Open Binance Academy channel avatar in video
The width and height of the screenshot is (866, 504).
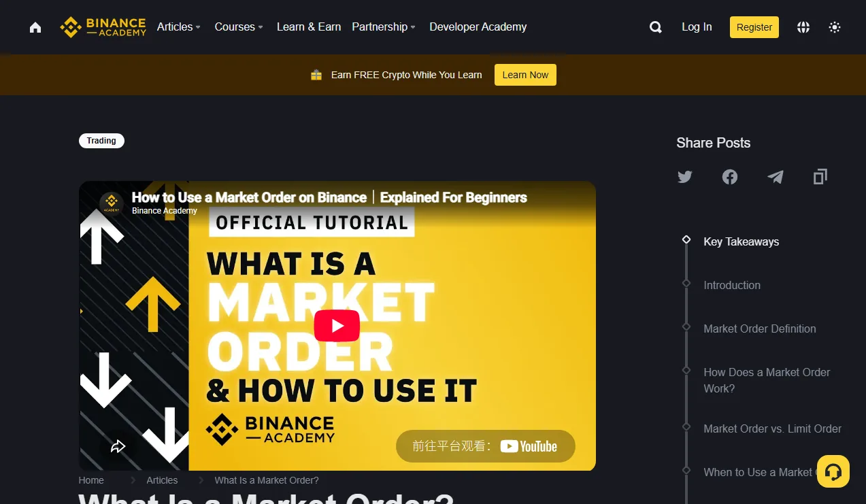point(111,203)
